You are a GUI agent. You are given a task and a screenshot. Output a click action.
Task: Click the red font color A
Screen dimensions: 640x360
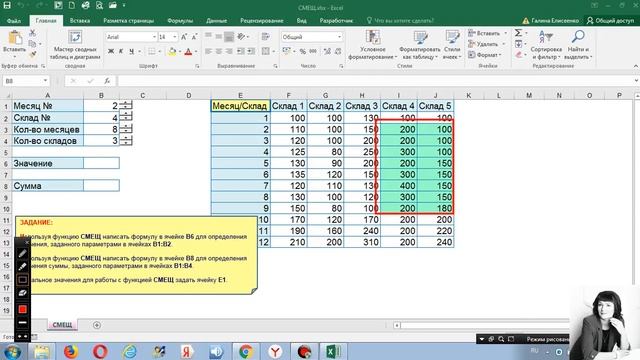tap(188, 51)
